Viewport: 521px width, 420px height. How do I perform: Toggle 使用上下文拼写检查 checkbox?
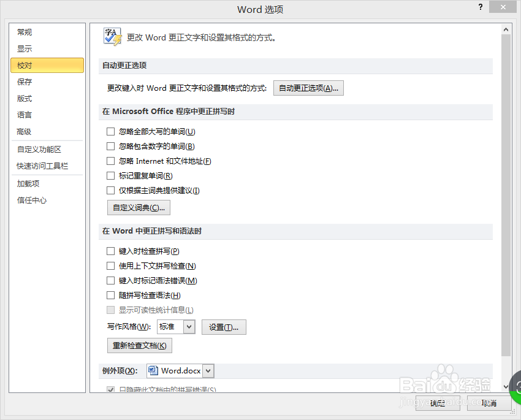coord(111,266)
